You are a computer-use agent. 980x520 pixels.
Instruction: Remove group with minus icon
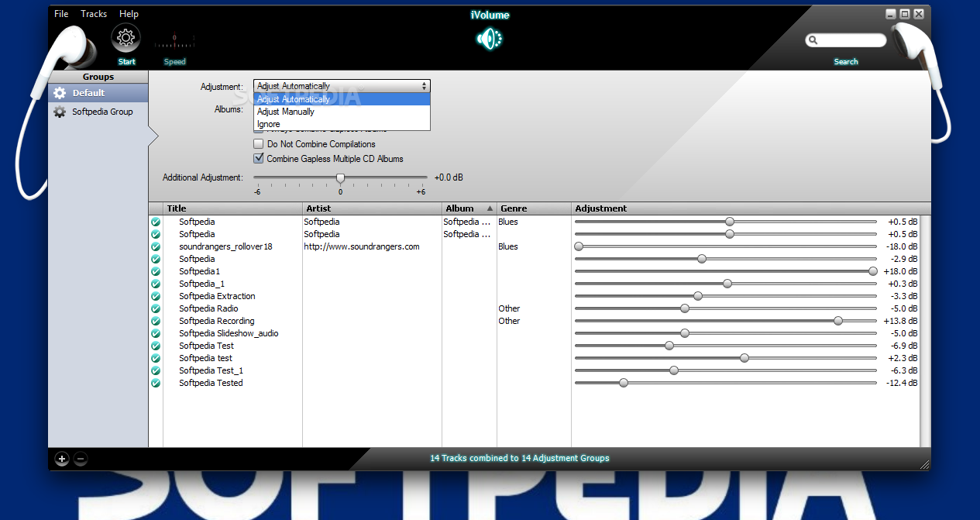(81, 459)
